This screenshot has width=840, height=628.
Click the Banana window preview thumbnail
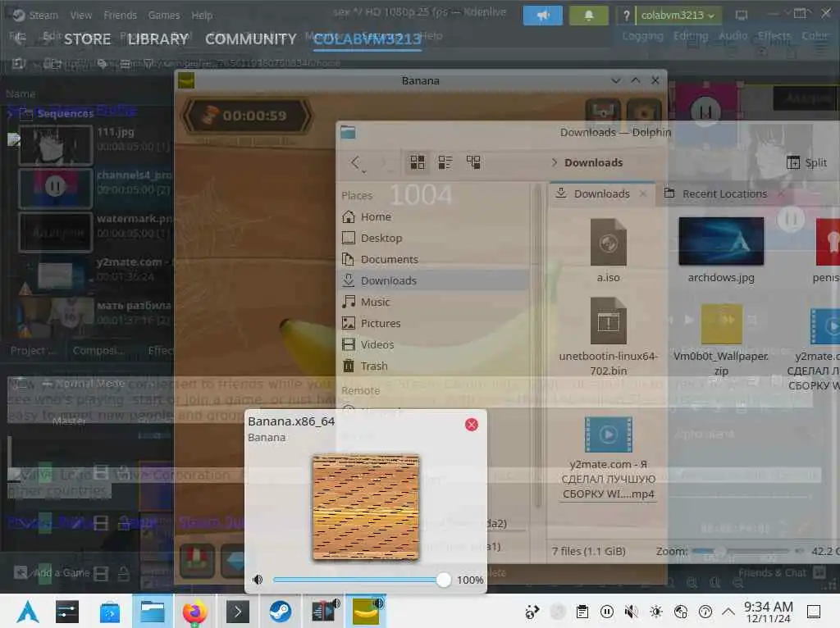point(366,507)
